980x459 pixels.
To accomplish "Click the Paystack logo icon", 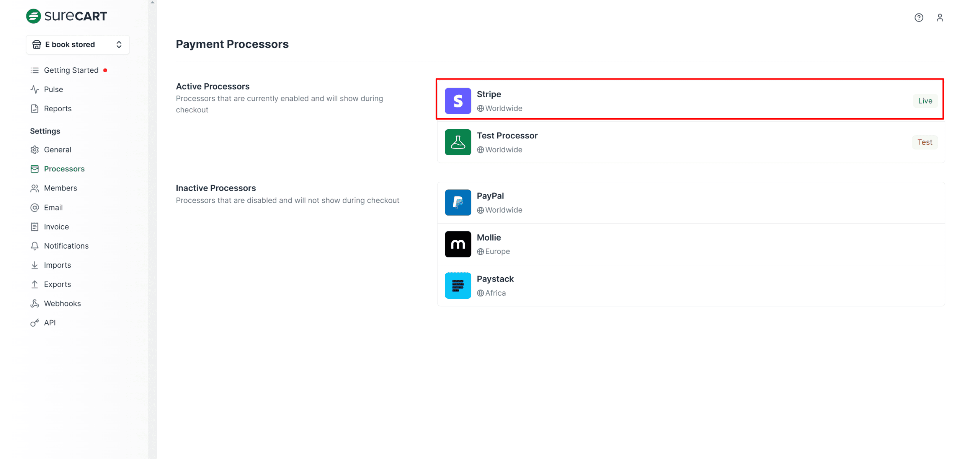I will point(457,286).
